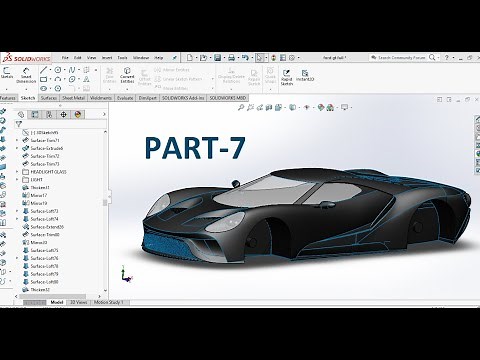Click the tree filter funnel icon
This screenshot has height=360, width=480.
[19, 124]
